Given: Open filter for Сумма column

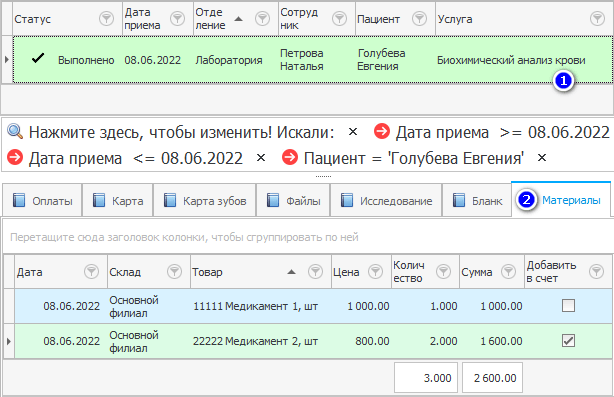Looking at the screenshot, I should [x=508, y=271].
